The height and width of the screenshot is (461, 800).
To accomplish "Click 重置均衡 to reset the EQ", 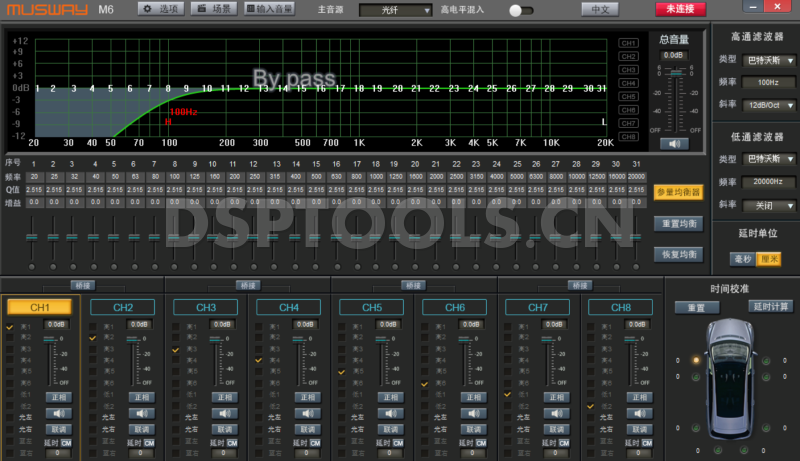I will (679, 223).
